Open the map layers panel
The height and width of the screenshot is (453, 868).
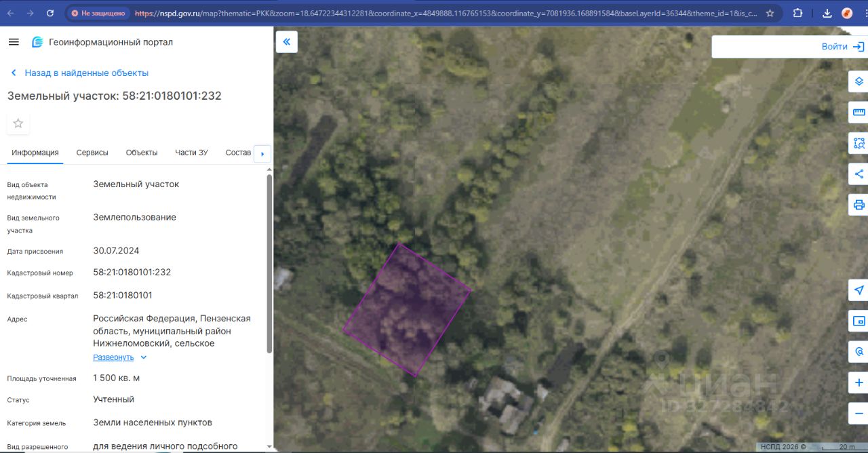coord(859,81)
